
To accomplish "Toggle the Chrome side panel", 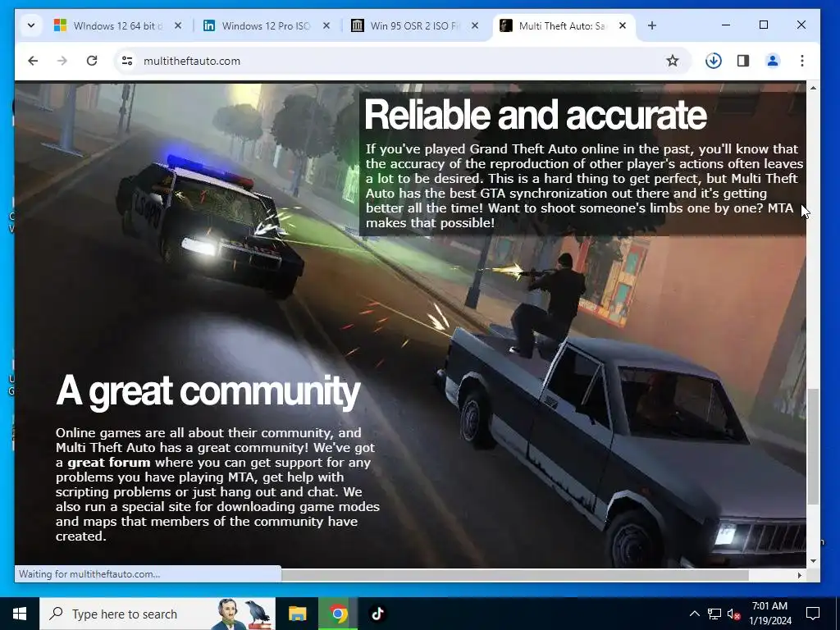I will tap(743, 61).
